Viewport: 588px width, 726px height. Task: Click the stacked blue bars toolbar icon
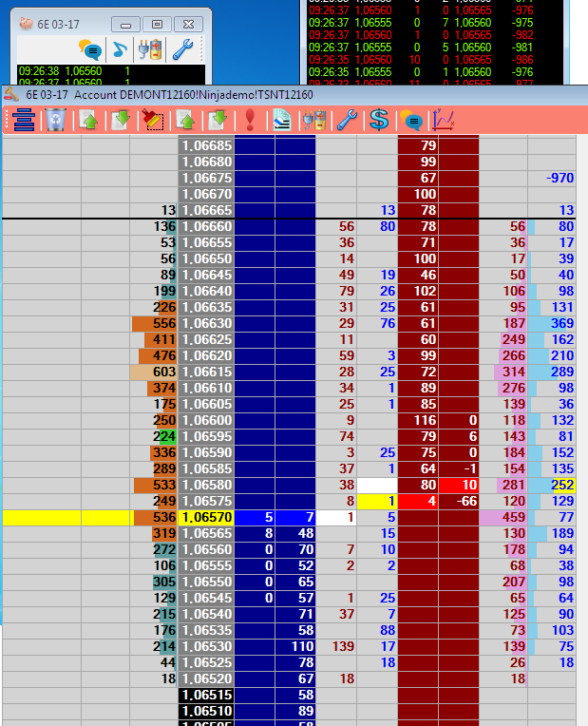(x=24, y=121)
